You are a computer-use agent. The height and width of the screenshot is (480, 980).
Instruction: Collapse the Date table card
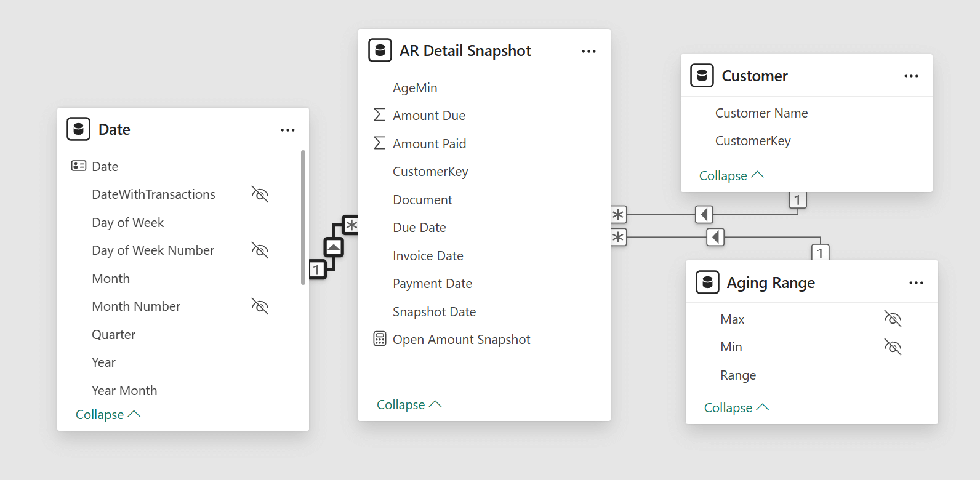108,415
